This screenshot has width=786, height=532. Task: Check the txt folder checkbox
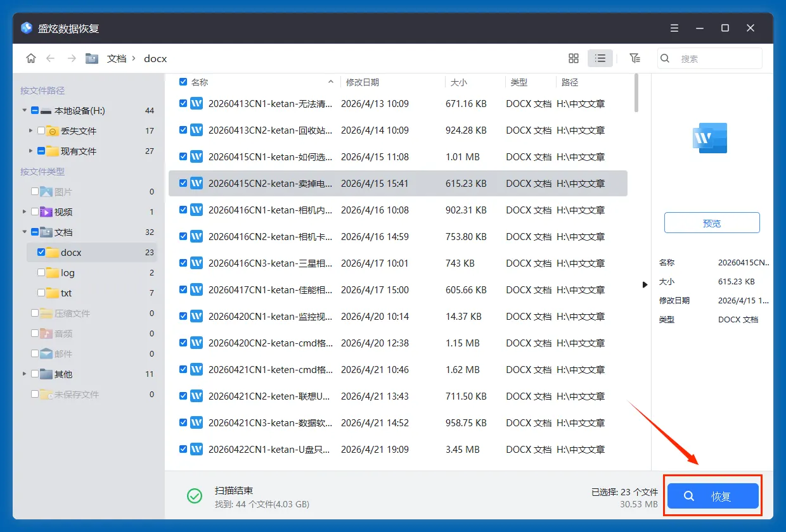[41, 293]
